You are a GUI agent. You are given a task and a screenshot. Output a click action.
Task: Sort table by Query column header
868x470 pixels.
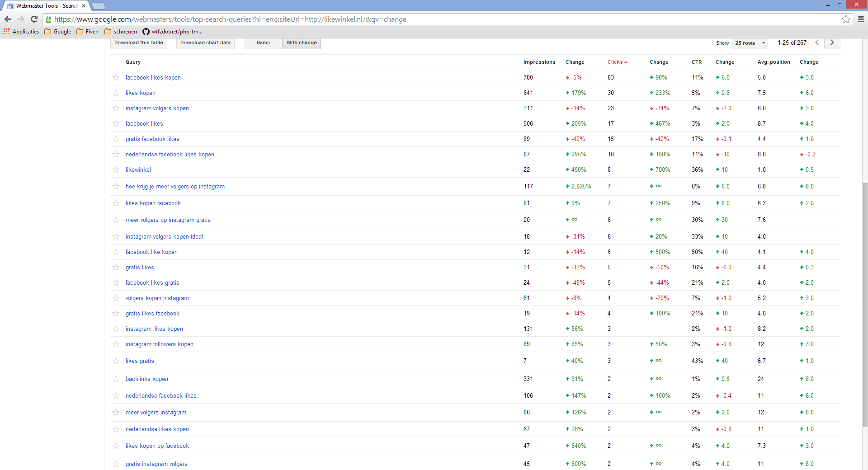(133, 62)
